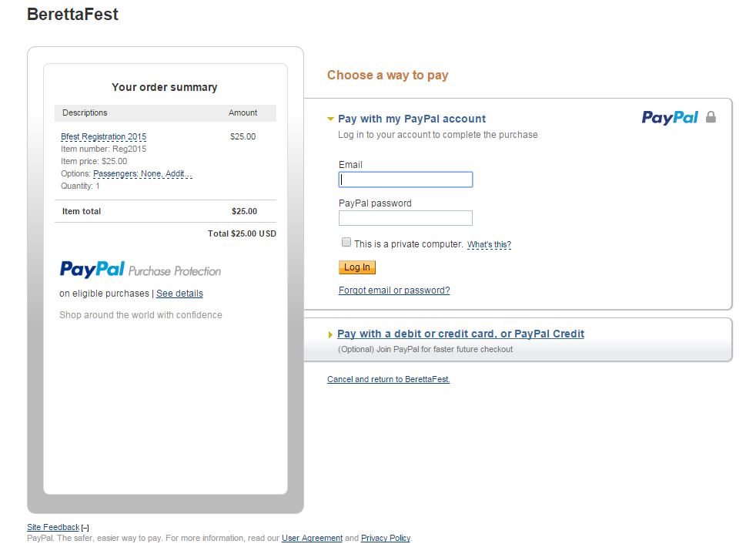Collapse the Site Feedback [-] toggle
The height and width of the screenshot is (554, 756).
(x=85, y=528)
